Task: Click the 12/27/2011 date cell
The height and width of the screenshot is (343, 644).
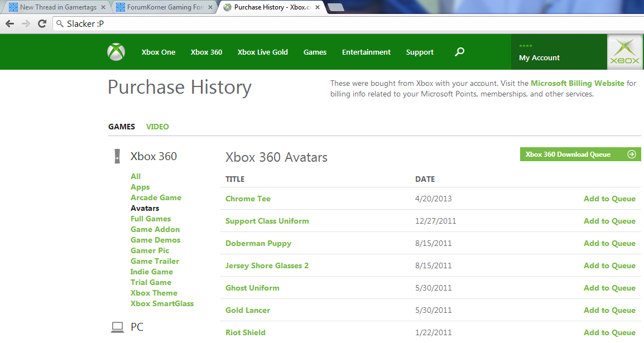Action: click(x=435, y=221)
